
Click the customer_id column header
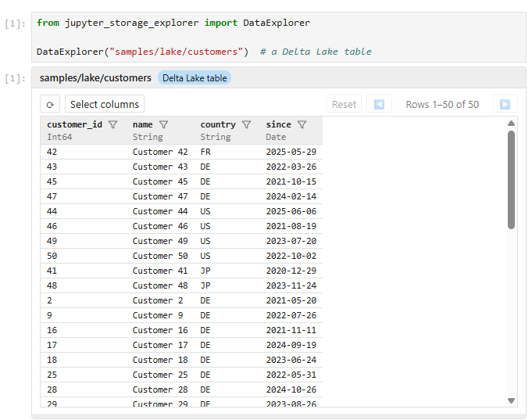[75, 124]
